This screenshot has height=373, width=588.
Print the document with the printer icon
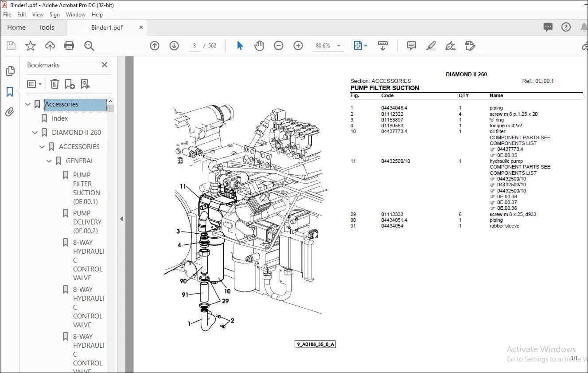69,46
